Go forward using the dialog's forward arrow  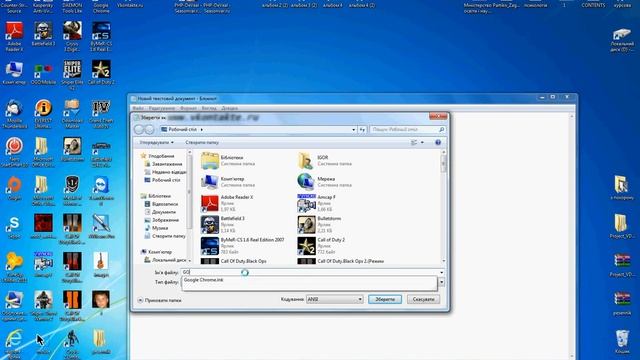[149, 129]
